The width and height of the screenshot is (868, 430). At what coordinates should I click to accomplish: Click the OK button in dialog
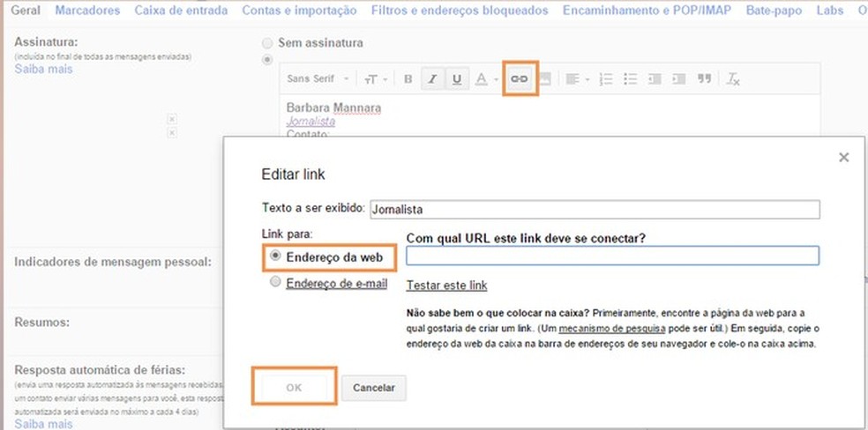[x=294, y=388]
